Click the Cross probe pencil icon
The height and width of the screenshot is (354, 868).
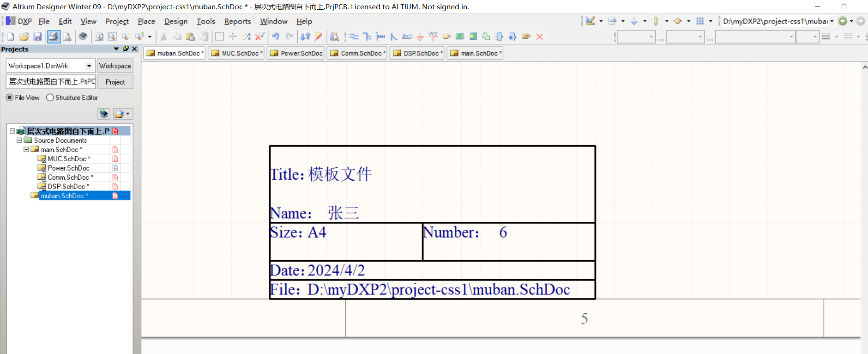pos(319,37)
